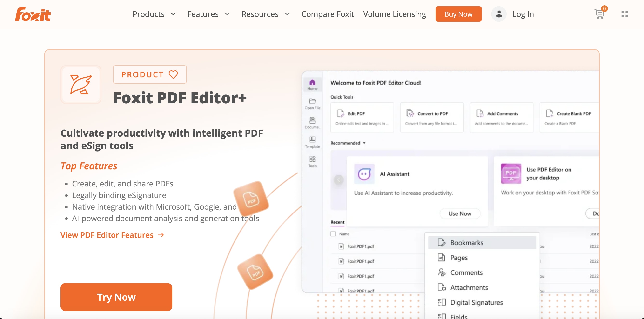The width and height of the screenshot is (644, 319).
Task: Click 'Legally binding eSignature' bullet text
Action: point(119,195)
